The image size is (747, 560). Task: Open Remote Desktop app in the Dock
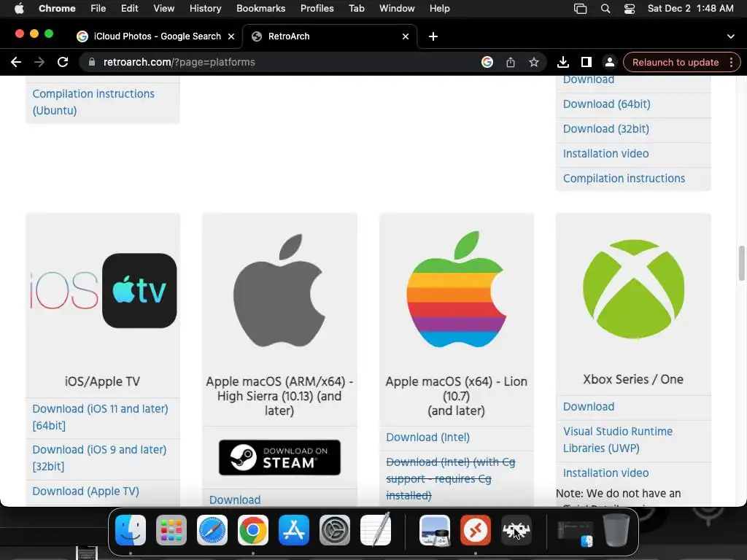click(476, 530)
